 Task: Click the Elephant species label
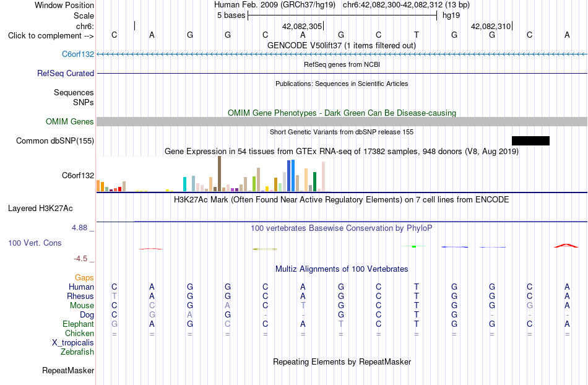pos(79,324)
